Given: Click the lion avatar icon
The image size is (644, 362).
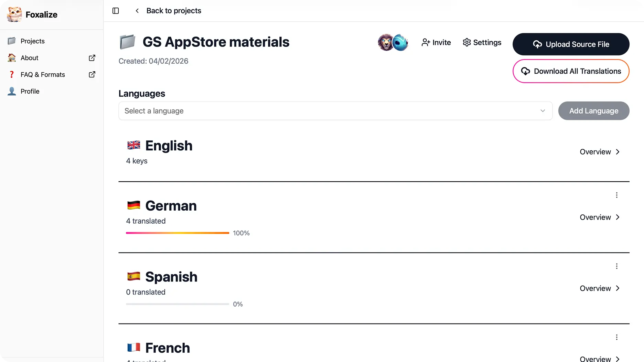Looking at the screenshot, I should (386, 42).
